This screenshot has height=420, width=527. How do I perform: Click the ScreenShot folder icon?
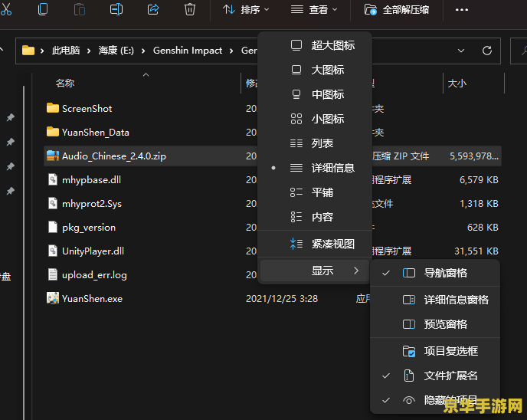click(x=53, y=108)
